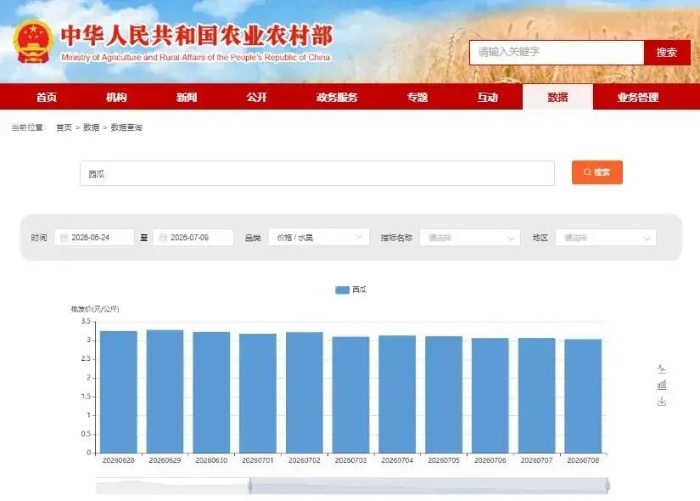Image resolution: width=700 pixels, height=501 pixels.
Task: Open start date calendar icon
Action: pos(63,238)
